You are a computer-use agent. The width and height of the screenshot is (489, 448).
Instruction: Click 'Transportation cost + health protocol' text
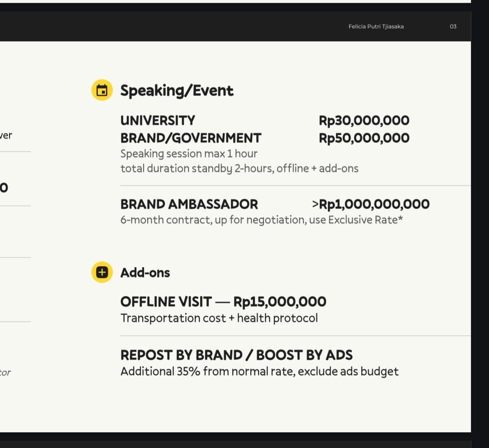pos(219,318)
